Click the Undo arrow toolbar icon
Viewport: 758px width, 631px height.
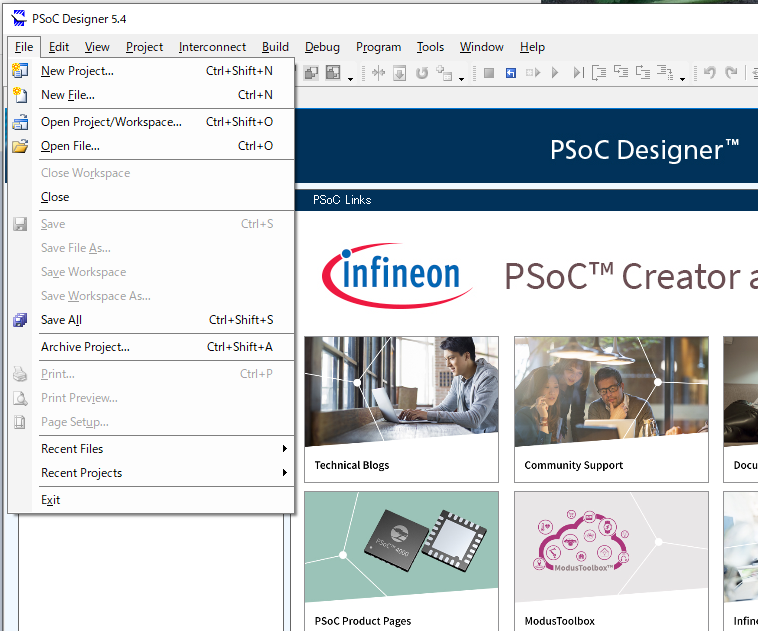pos(710,73)
